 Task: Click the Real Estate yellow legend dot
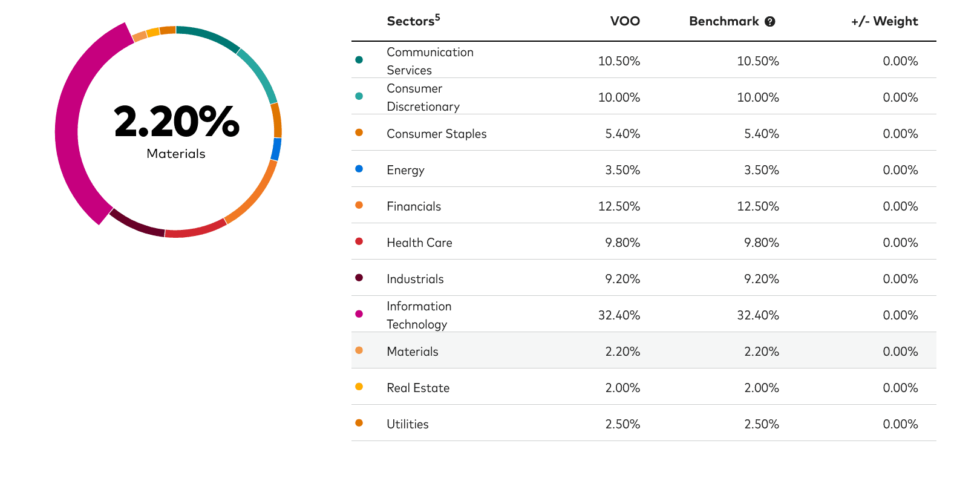359,387
